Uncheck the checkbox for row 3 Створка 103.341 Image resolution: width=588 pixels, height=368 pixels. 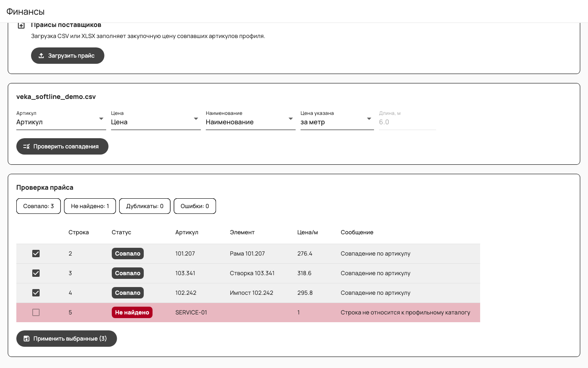pyautogui.click(x=36, y=273)
